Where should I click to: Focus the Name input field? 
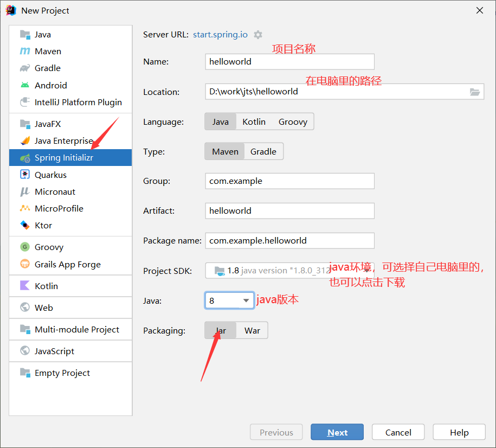[x=290, y=61]
